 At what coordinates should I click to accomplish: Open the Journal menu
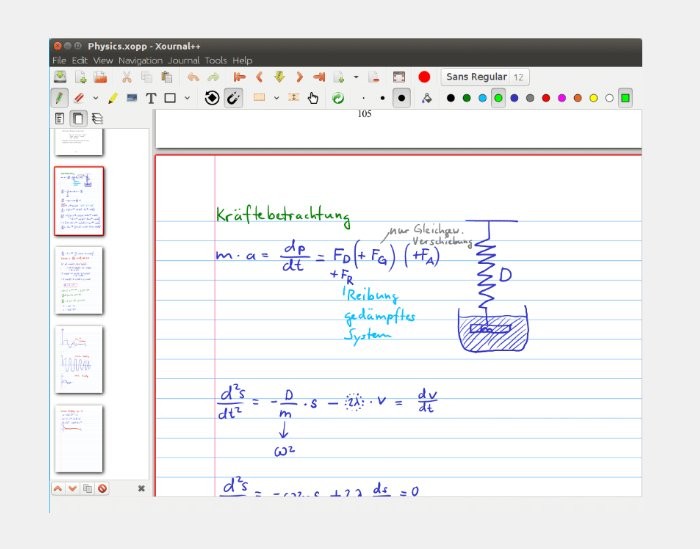(x=184, y=61)
